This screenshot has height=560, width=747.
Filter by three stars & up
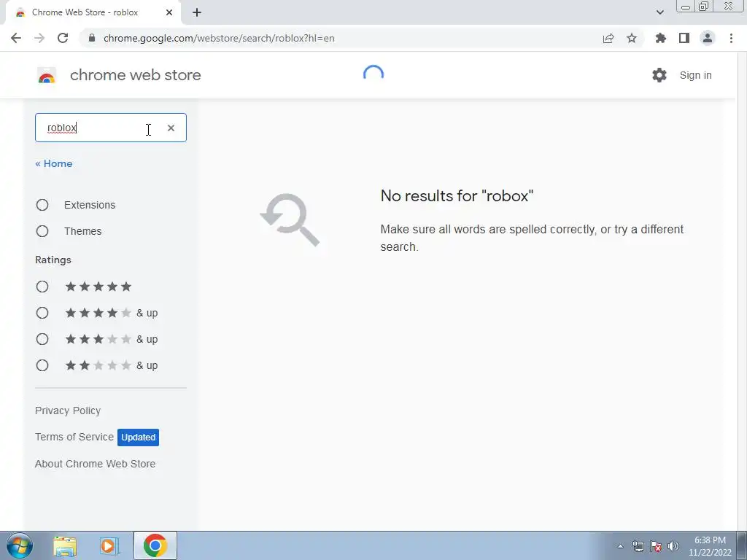click(x=42, y=339)
